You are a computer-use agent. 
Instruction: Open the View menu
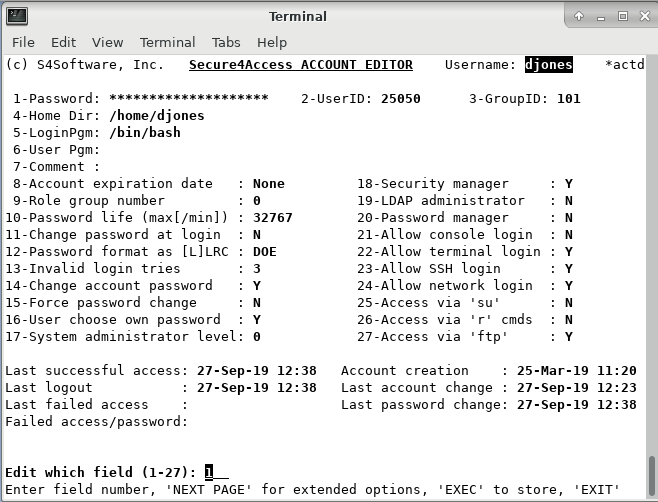tap(107, 42)
